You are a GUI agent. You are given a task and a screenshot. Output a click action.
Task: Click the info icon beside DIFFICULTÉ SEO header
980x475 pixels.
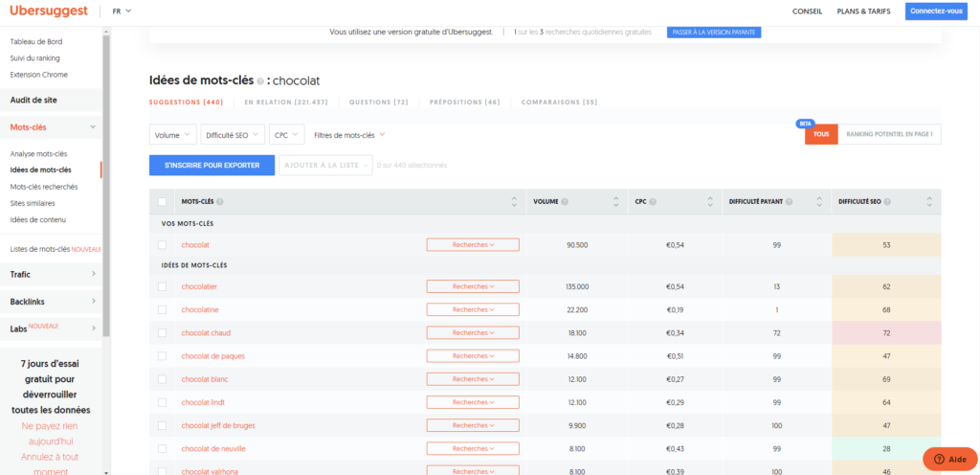(x=887, y=202)
